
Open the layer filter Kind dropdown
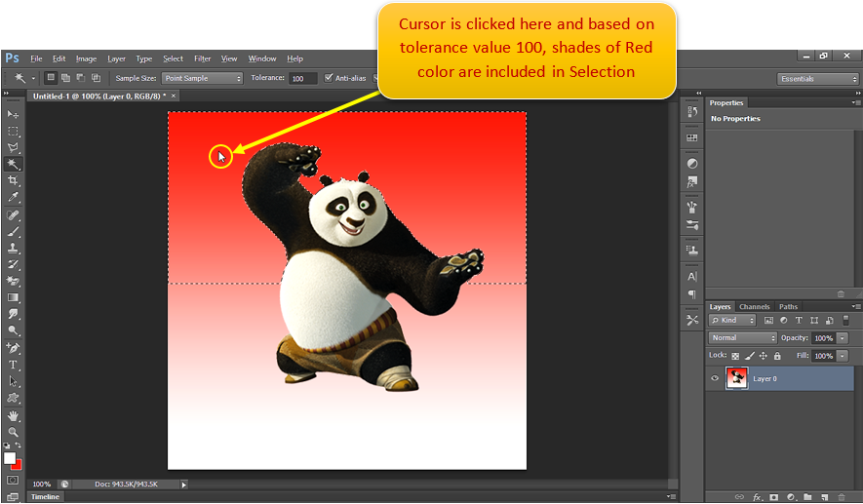pos(732,320)
